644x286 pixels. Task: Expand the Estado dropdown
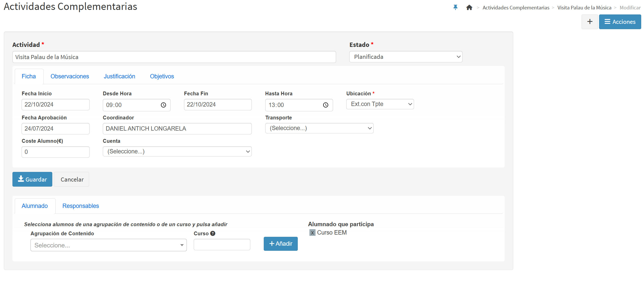pos(406,57)
